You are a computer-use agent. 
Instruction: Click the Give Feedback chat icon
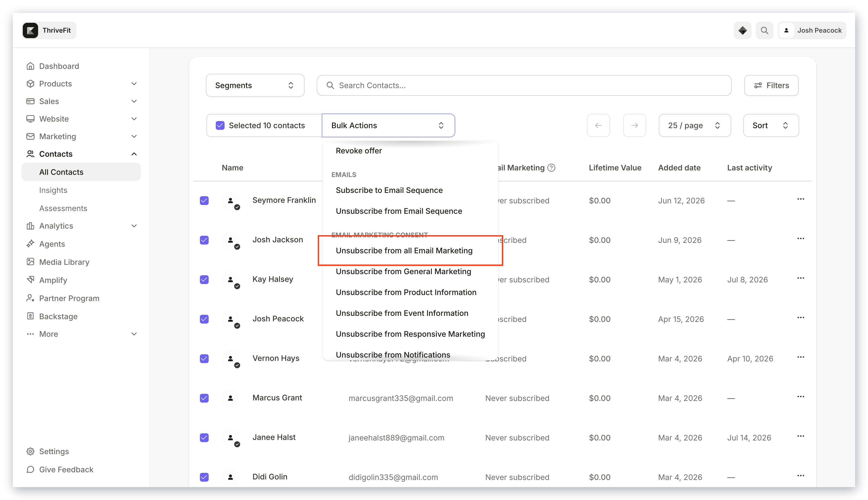tap(30, 469)
